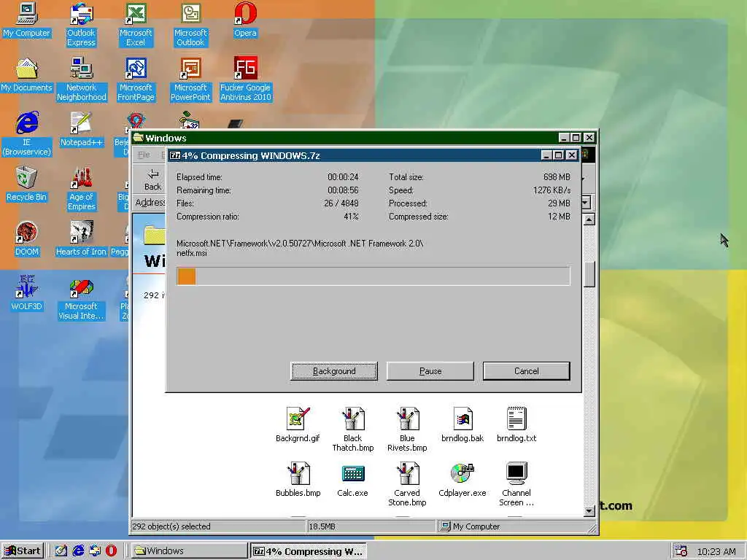Click 'My Computer' zone in status bar

point(471,526)
